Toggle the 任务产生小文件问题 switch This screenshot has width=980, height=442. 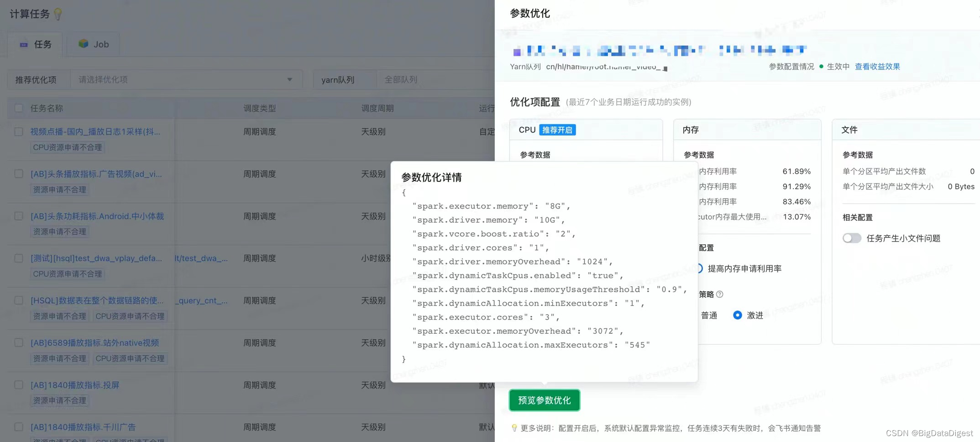pos(852,238)
